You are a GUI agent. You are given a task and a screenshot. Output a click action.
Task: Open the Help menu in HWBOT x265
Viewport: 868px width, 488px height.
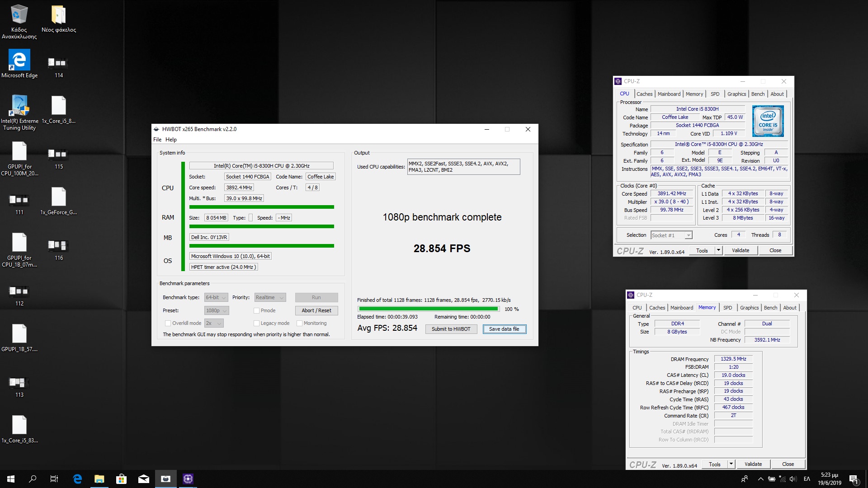click(x=171, y=140)
